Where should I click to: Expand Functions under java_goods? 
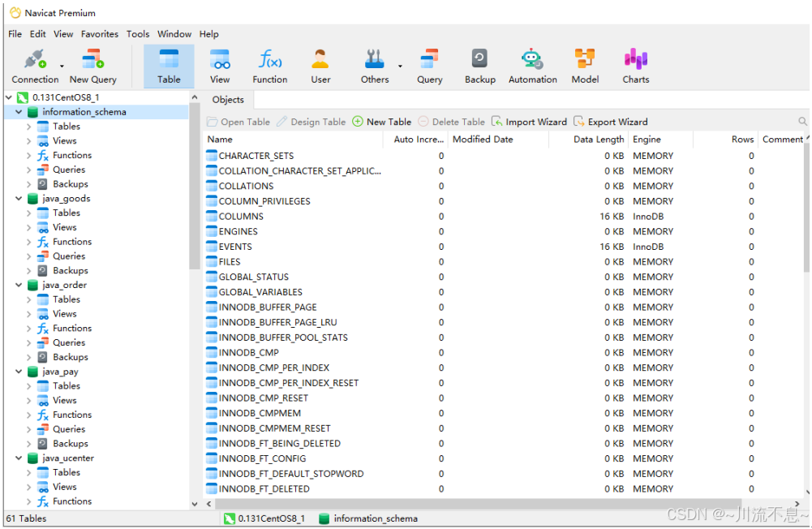pos(29,242)
